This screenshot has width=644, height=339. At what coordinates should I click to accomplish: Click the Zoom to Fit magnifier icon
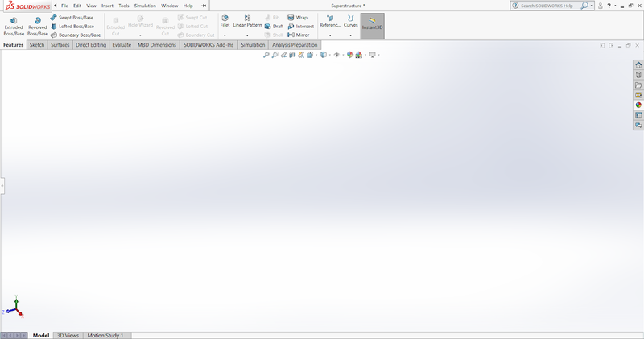click(266, 55)
